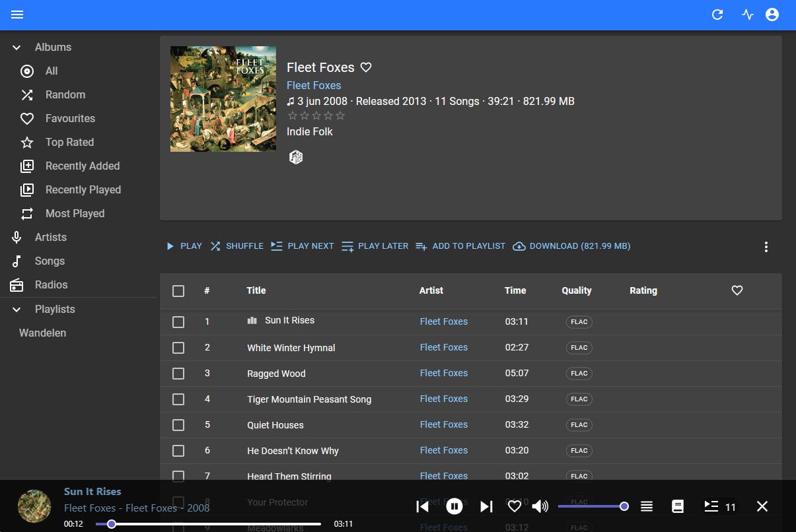Open the play queue list icon

(x=647, y=506)
